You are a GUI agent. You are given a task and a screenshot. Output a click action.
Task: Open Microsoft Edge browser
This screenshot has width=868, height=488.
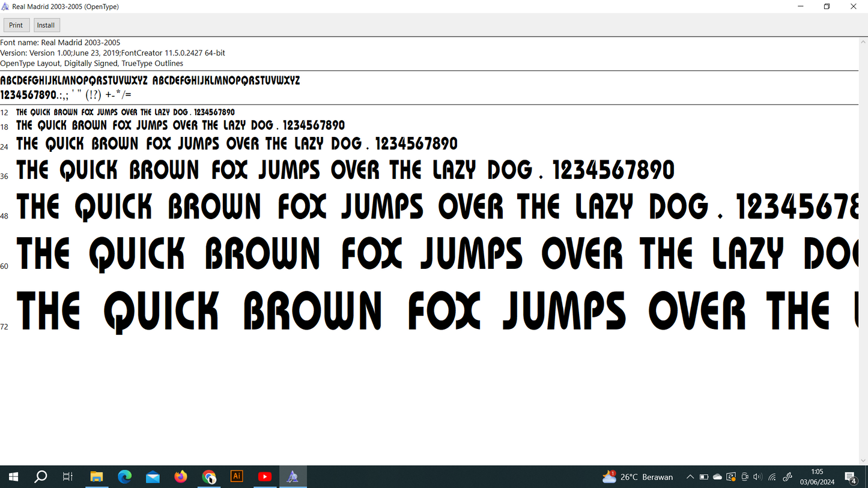(x=124, y=477)
